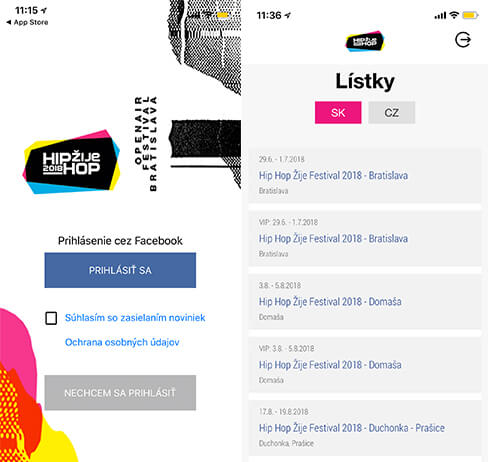This screenshot has width=488, height=462.
Task: Tap the large Hip Žije Hop 2018 logo
Action: coord(71,162)
